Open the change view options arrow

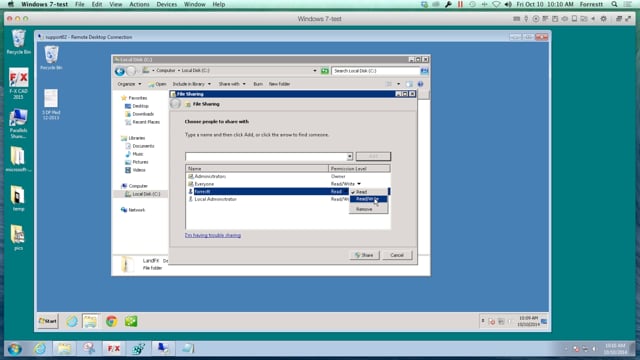398,84
